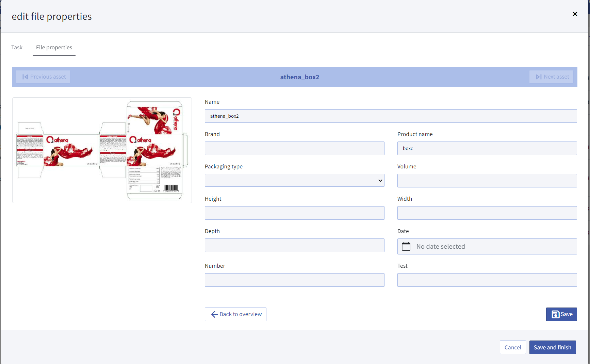Screen dimensions: 590x364
Task: Click the Depth text field
Action: [x=294, y=245]
